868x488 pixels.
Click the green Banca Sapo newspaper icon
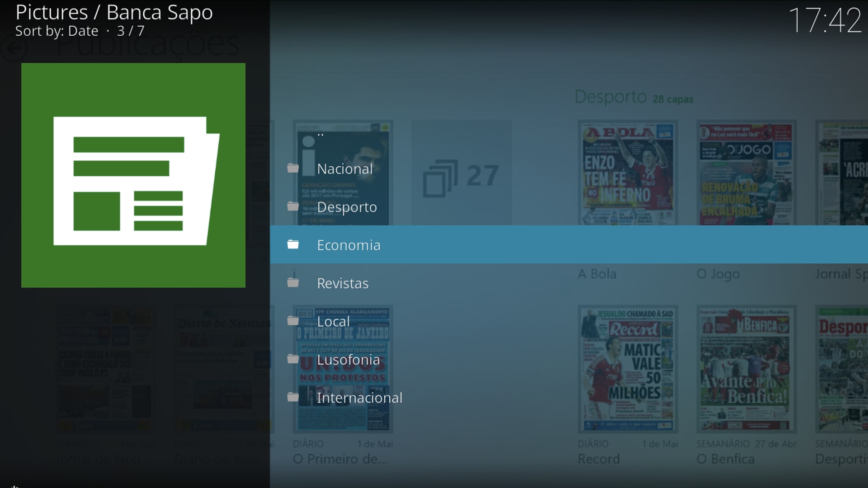(x=133, y=175)
